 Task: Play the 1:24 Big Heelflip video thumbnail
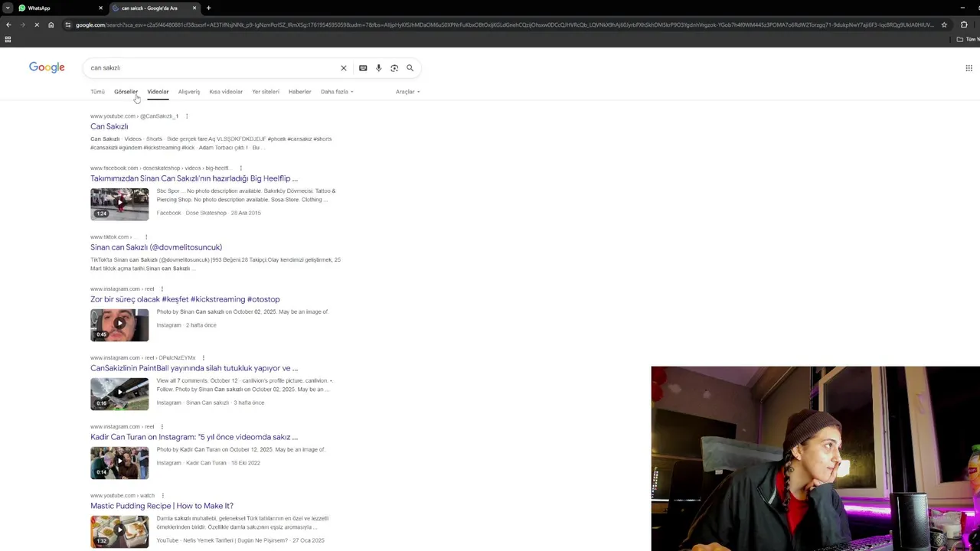pos(119,204)
